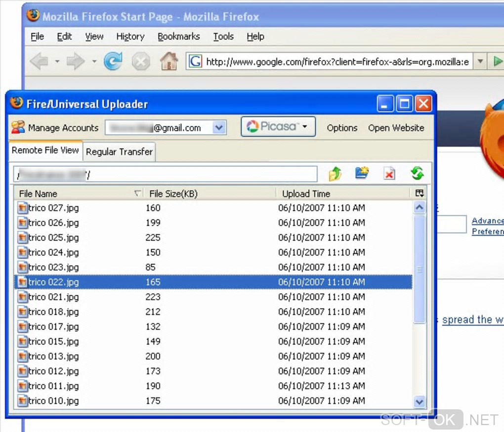Click the Firefox Forward arrow button
The width and height of the screenshot is (504, 432).
click(x=75, y=61)
